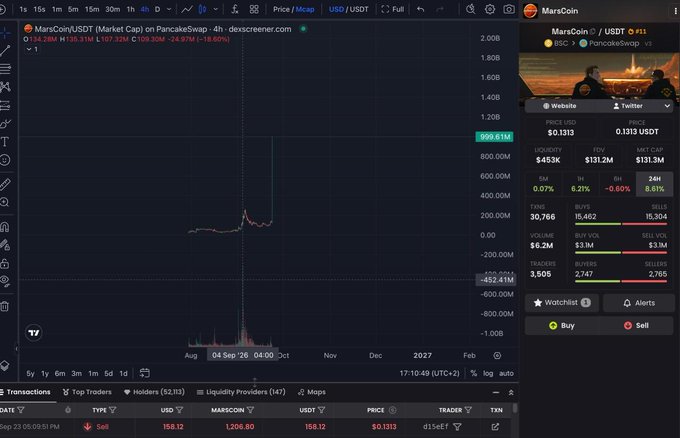Toggle percentage scale on chart
Screen dimensions: 680x438
coord(474,373)
